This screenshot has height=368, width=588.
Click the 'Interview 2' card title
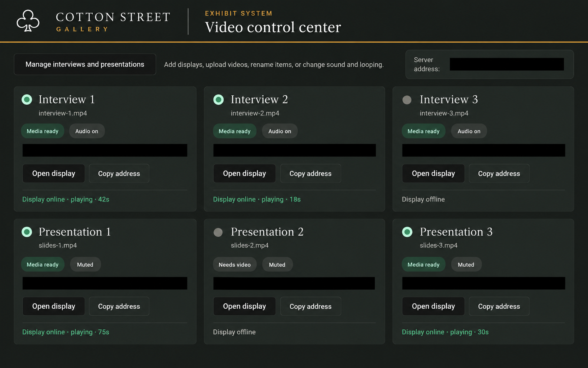[259, 99]
